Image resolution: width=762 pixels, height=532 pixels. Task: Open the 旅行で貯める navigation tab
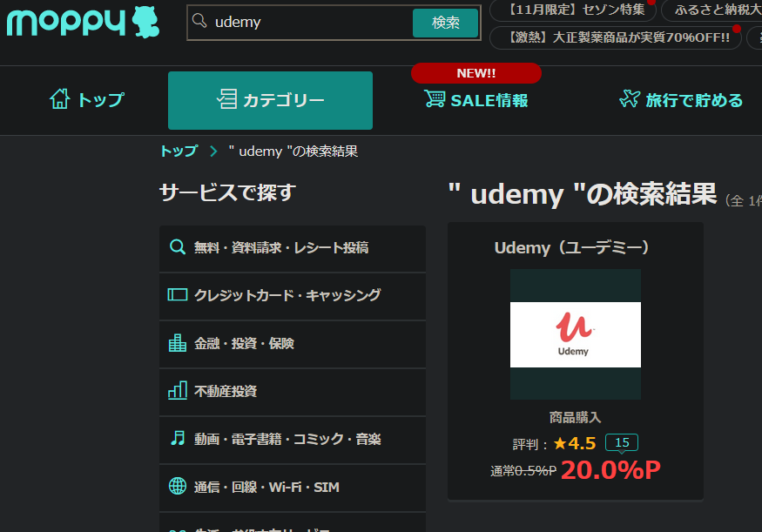pos(681,100)
